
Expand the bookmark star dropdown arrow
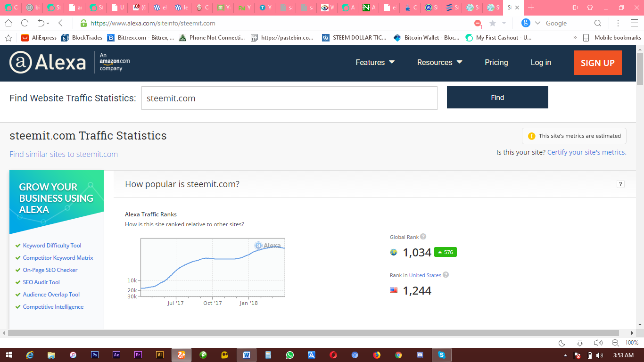504,23
